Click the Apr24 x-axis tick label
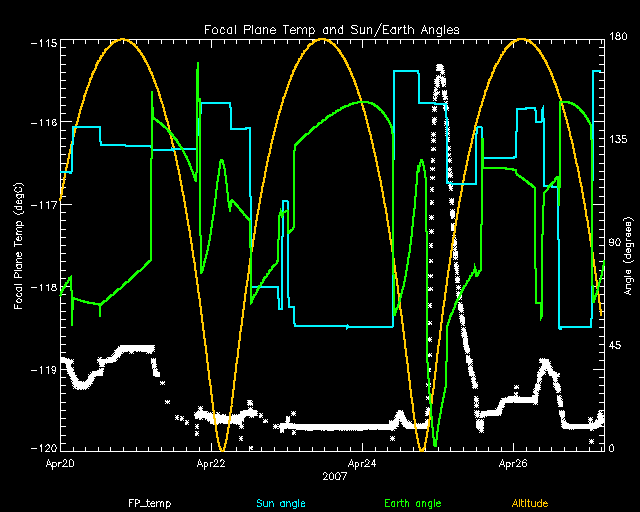Viewport: 640px width, 512px height. point(362,463)
